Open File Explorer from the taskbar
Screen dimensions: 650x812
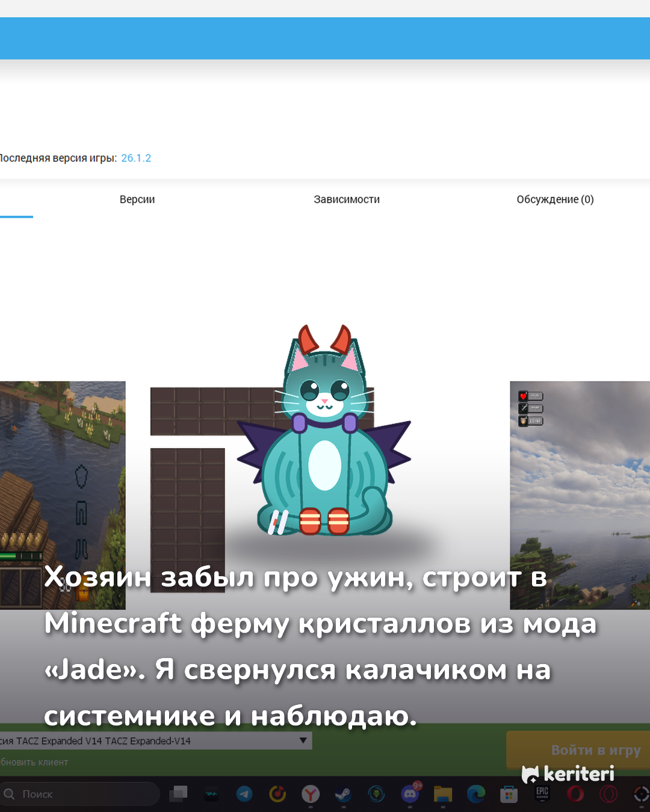[443, 794]
